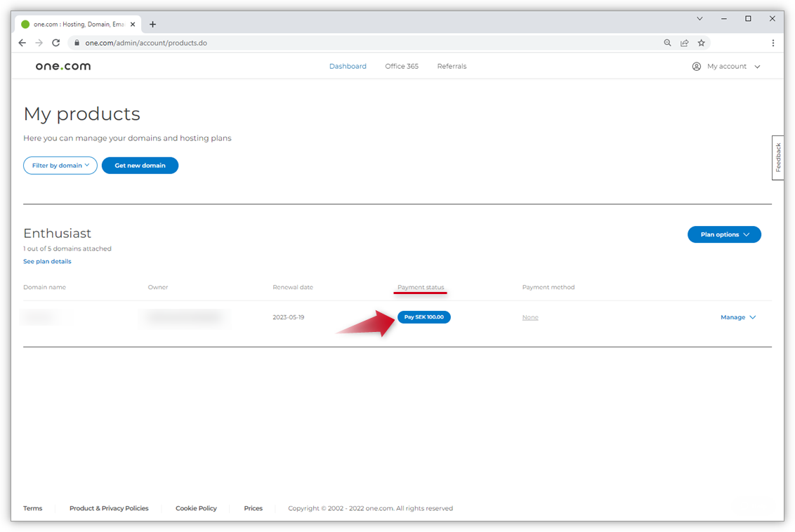Click the share page icon
The width and height of the screenshot is (795, 532).
[684, 43]
